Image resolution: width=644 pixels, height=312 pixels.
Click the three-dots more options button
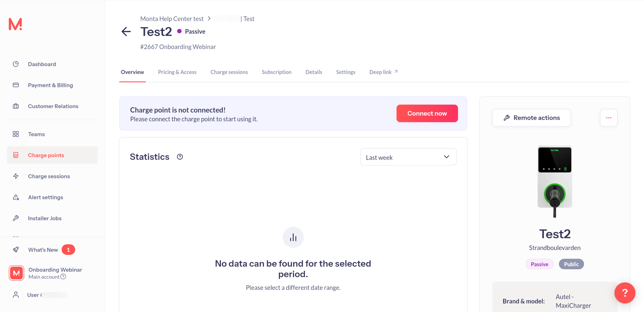608,118
